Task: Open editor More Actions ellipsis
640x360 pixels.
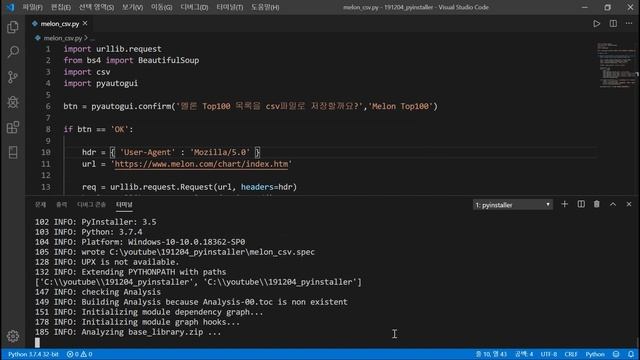Action: (x=629, y=24)
